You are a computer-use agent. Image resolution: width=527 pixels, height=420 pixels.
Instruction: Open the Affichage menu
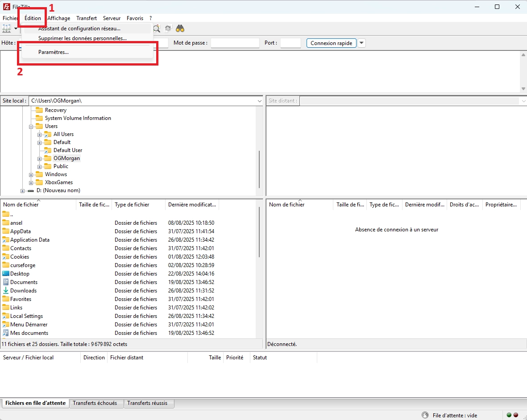point(59,18)
